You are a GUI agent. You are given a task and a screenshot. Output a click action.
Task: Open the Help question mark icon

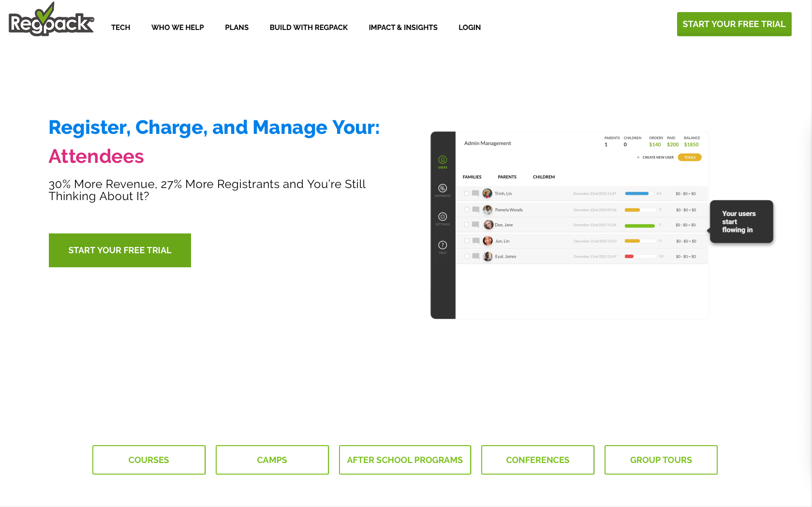[x=443, y=245]
